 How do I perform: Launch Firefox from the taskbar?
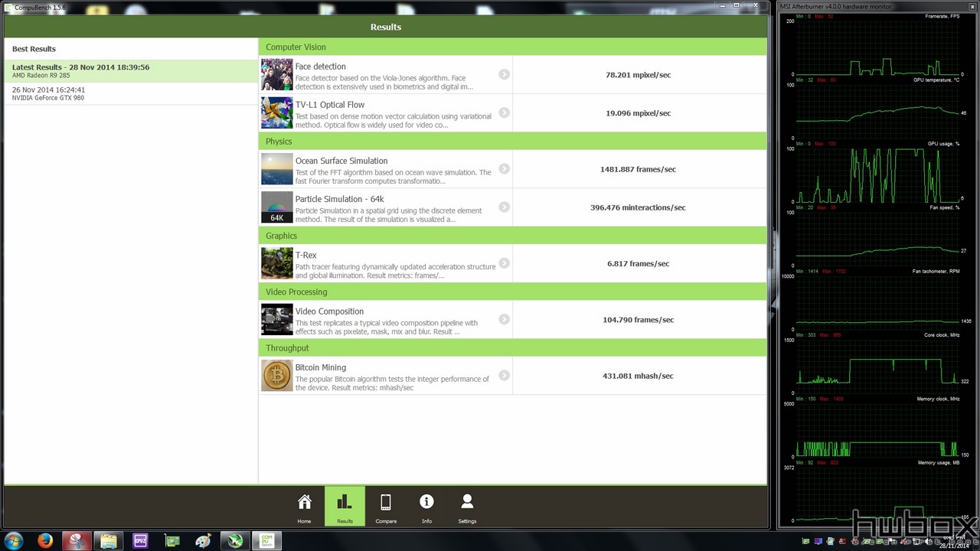click(x=45, y=541)
